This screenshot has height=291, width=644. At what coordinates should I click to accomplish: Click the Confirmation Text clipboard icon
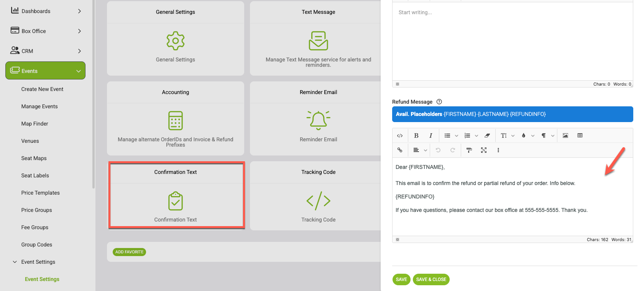176,201
